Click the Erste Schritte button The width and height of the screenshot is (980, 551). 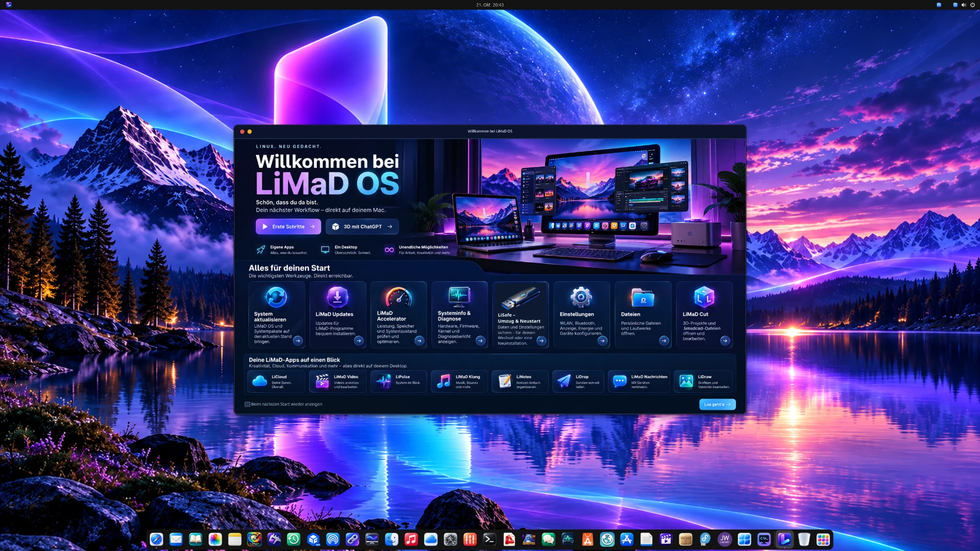coord(288,227)
